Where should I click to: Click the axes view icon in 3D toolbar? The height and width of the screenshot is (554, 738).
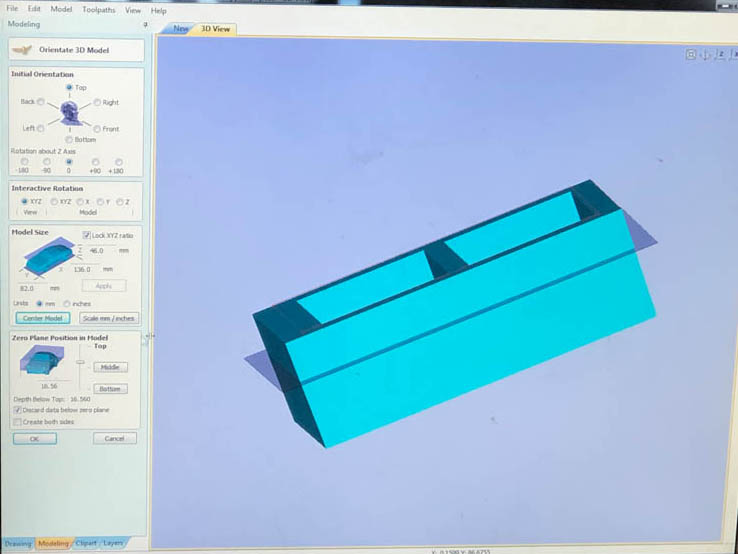pyautogui.click(x=706, y=55)
